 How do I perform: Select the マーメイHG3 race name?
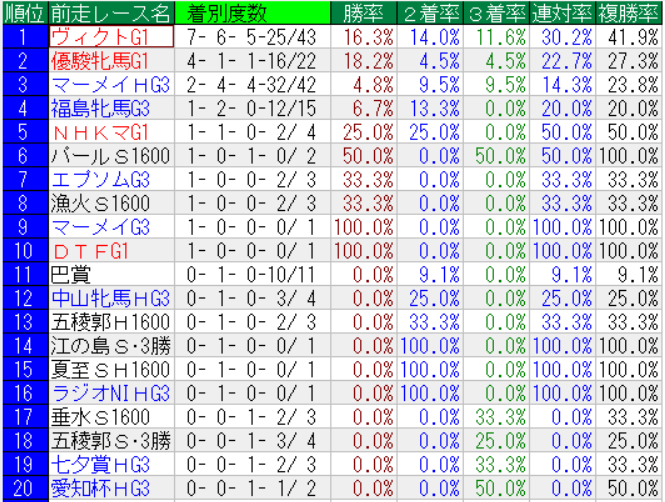click(111, 84)
